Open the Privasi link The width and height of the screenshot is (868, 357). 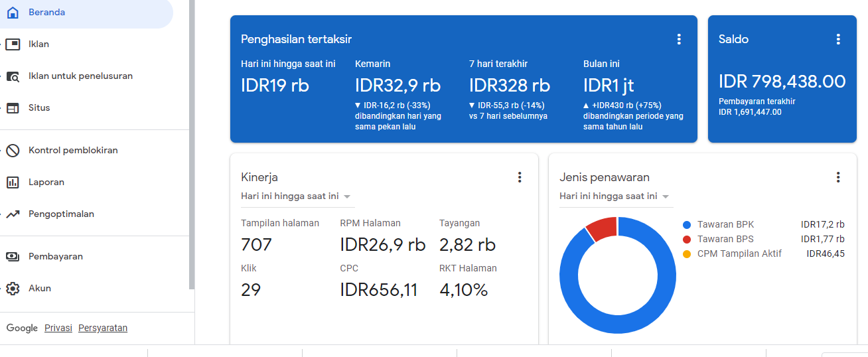[58, 328]
